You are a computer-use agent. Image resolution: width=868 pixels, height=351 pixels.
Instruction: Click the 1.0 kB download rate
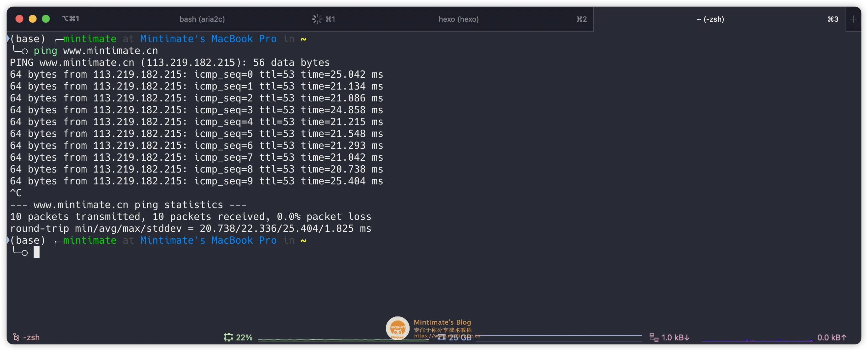(675, 337)
